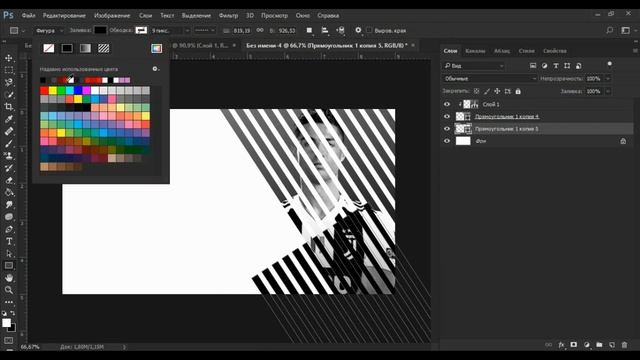Screen dimensions: 640x360
Task: Select the Brush tool
Action: point(9,144)
